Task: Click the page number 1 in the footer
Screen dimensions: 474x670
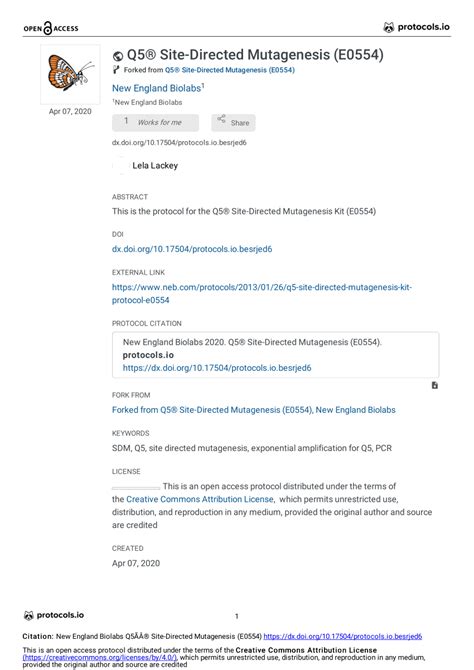Action: point(237,616)
